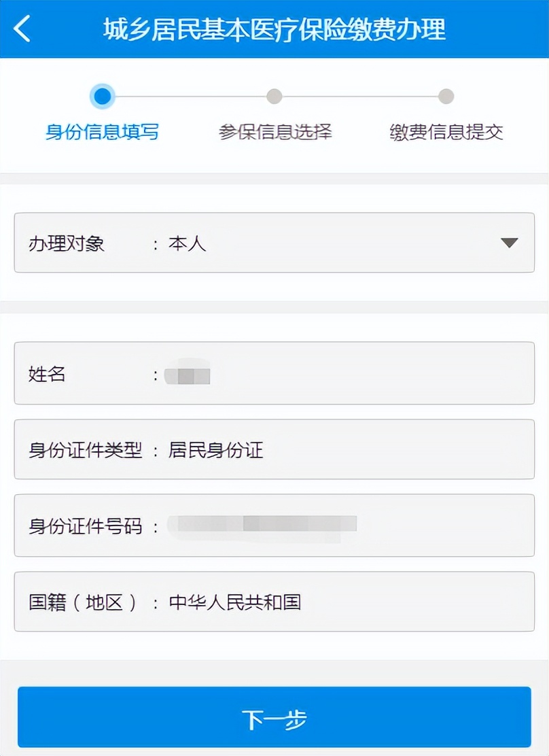Select the 身份证件号码 field

click(x=274, y=526)
